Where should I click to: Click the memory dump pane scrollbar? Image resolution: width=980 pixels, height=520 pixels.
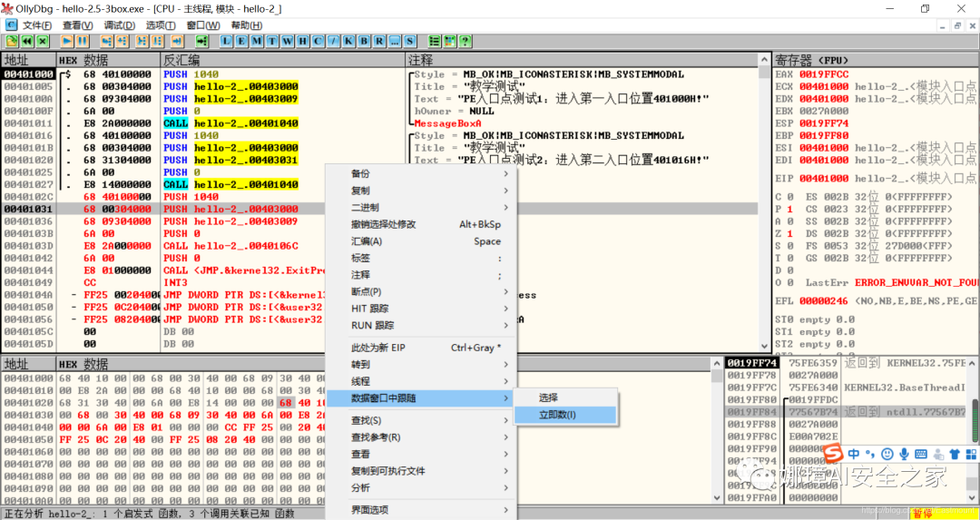tap(716, 430)
